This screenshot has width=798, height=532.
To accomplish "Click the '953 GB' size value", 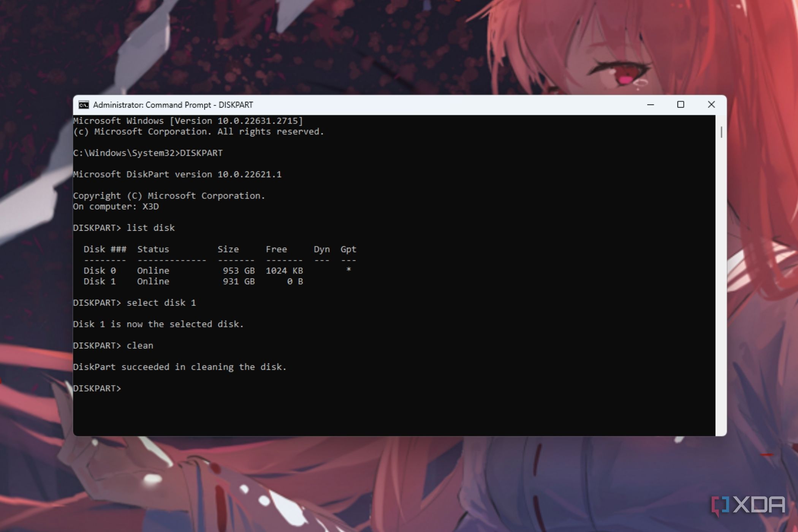I will (239, 271).
